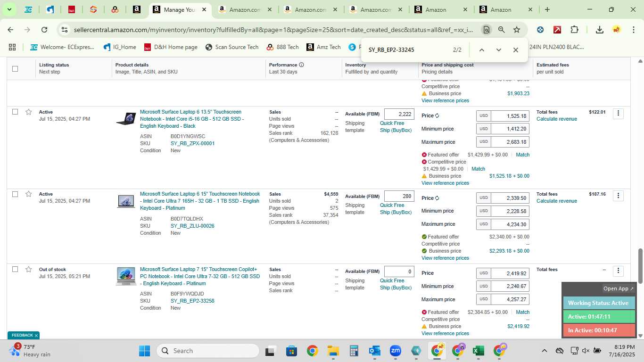Open Chrome extensions puzzle icon
This screenshot has height=362, width=644.
point(574,30)
